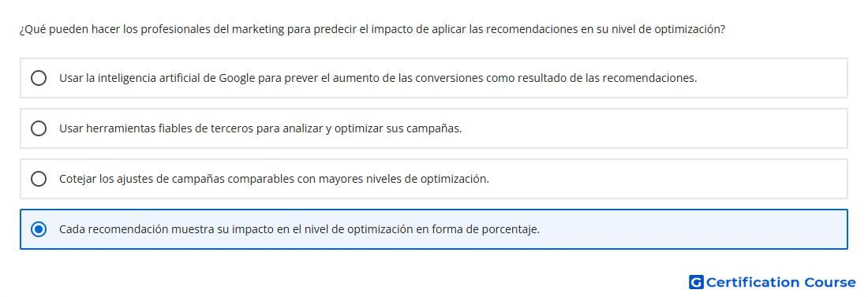Open the Certification Course link
This screenshot has height=297, width=868.
[x=773, y=283]
